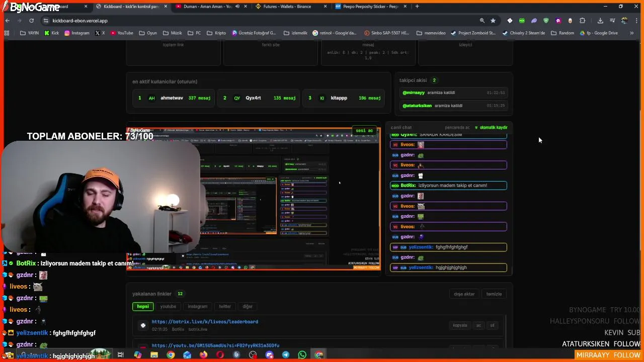Open Firefox from the taskbar
The width and height of the screenshot is (644, 362).
click(203, 354)
